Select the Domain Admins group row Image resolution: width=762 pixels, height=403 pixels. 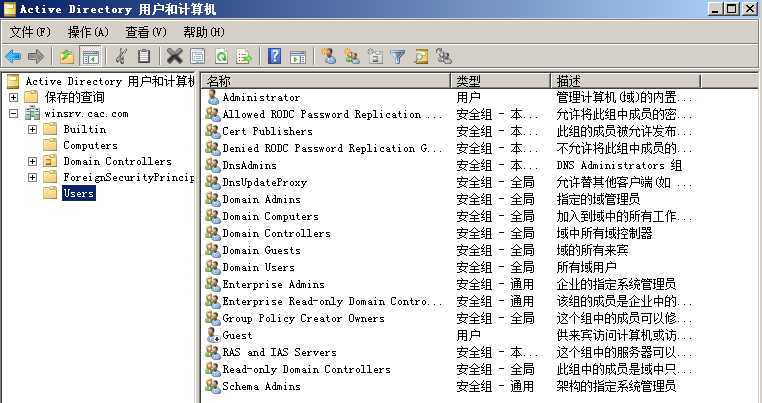261,199
